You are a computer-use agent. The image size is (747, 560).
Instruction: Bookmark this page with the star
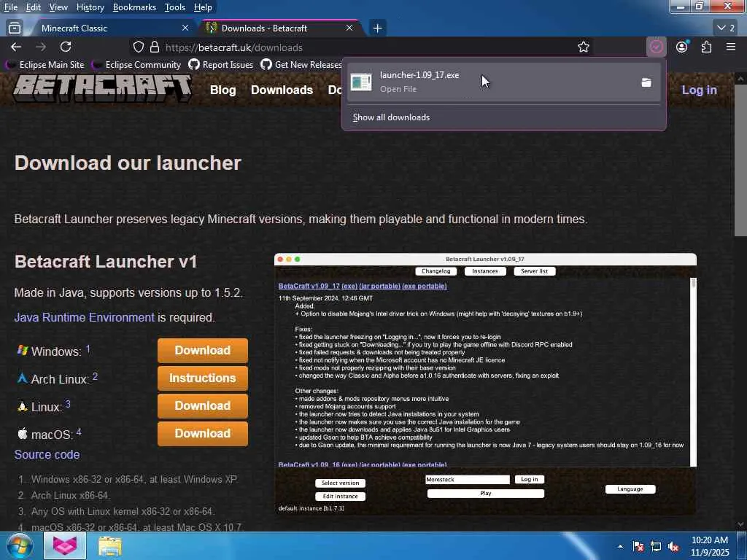[x=583, y=47]
